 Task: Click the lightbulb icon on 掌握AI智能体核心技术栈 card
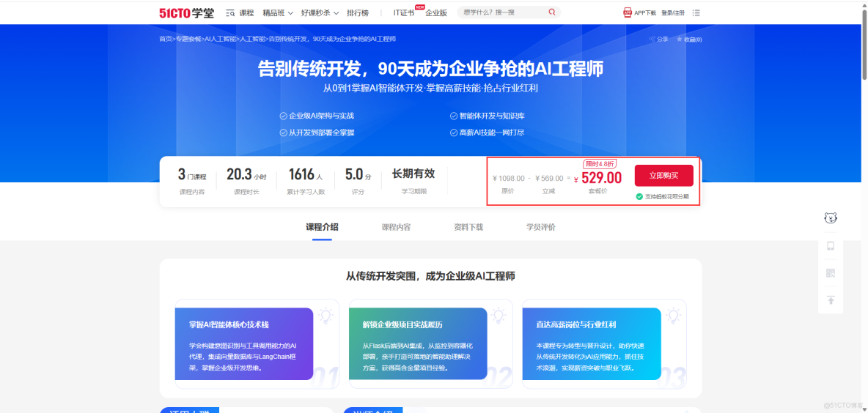pyautogui.click(x=327, y=315)
